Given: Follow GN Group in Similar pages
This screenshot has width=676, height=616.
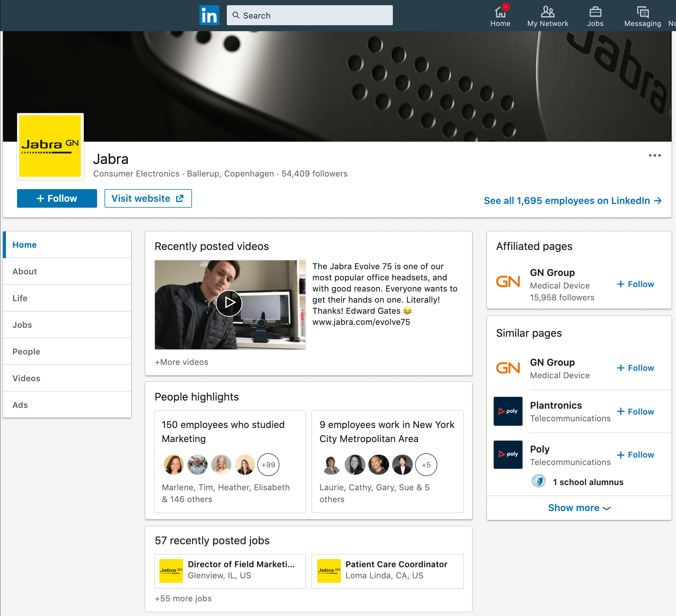Looking at the screenshot, I should click(x=635, y=368).
